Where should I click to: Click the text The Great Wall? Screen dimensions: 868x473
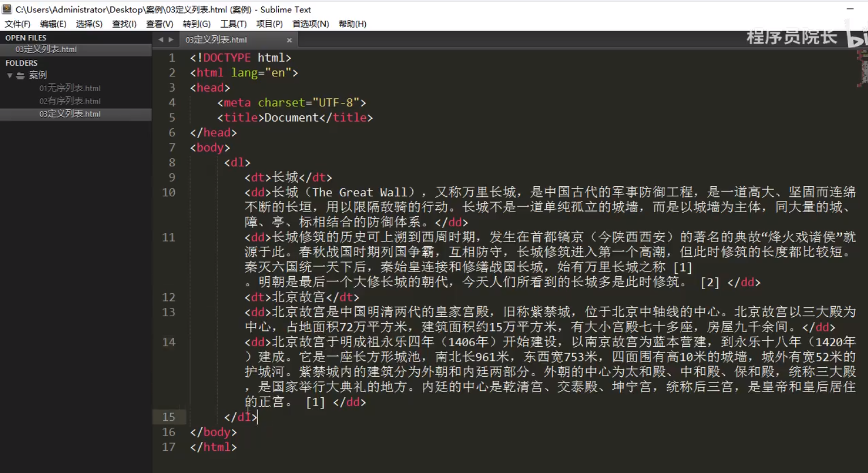[x=360, y=192]
